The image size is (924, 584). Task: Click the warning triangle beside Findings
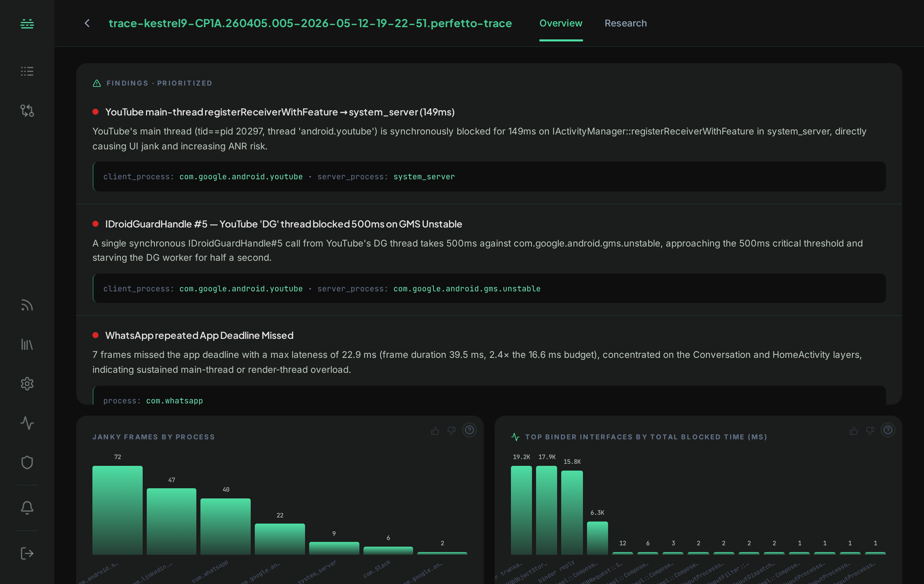pyautogui.click(x=97, y=83)
